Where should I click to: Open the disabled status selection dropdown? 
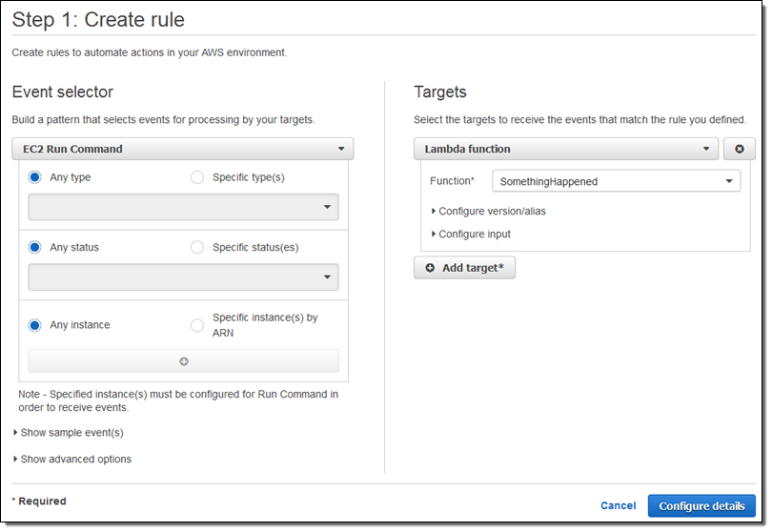pos(183,277)
